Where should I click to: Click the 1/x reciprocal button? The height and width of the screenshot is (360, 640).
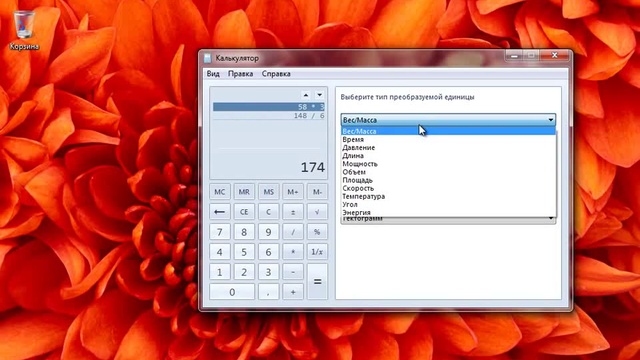point(317,252)
